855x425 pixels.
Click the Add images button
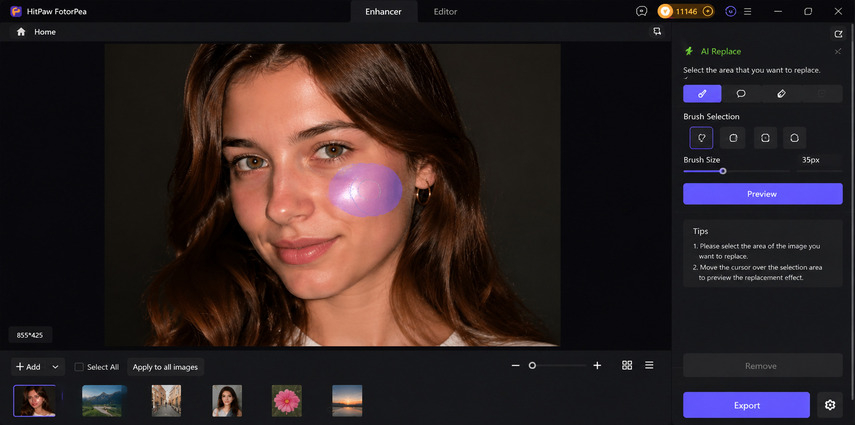point(28,367)
